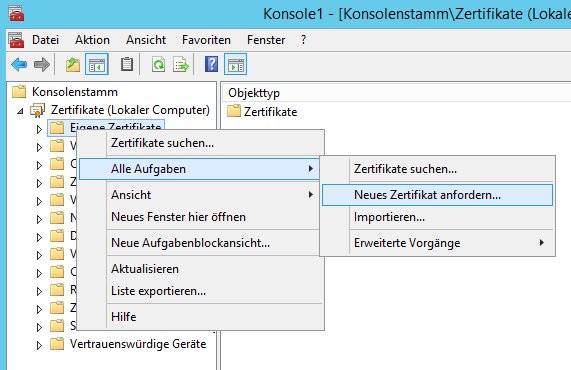Open the Ansicht menu in the menu bar
Image resolution: width=571 pixels, height=370 pixels.
click(x=146, y=40)
